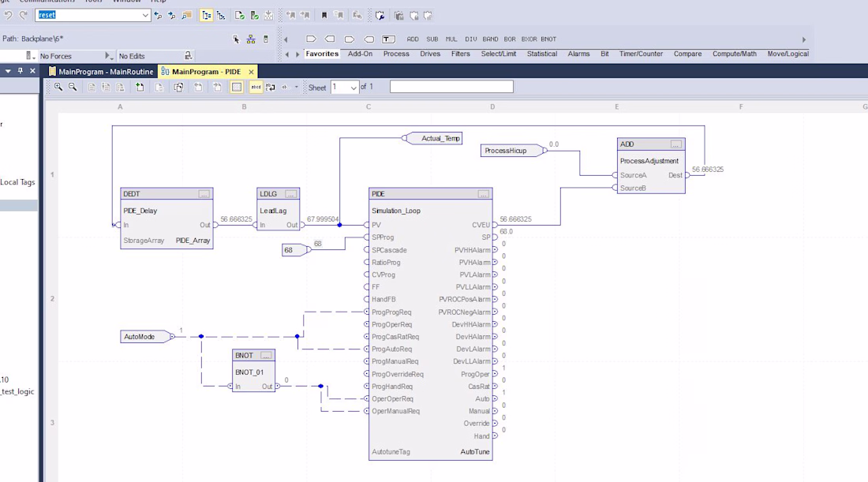Select the Actual_Temp output reference
This screenshot has width=868, height=482.
point(433,138)
